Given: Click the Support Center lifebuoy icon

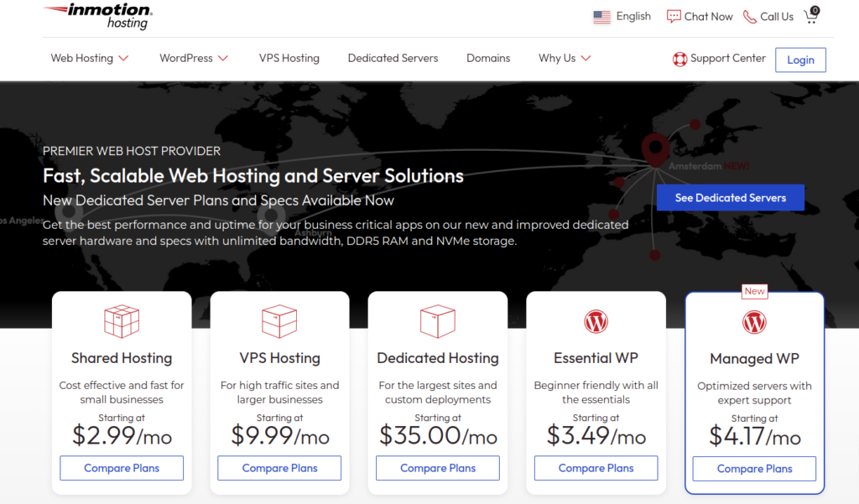Looking at the screenshot, I should (679, 60).
